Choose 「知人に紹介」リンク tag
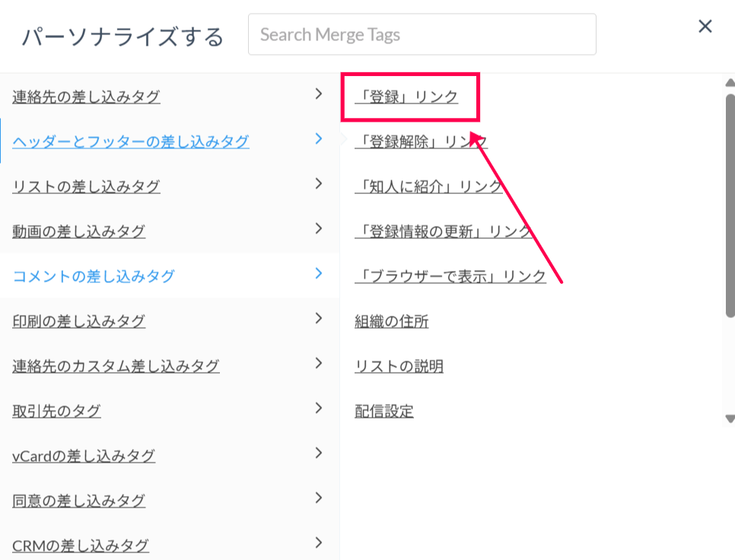The image size is (735, 560). [x=428, y=186]
